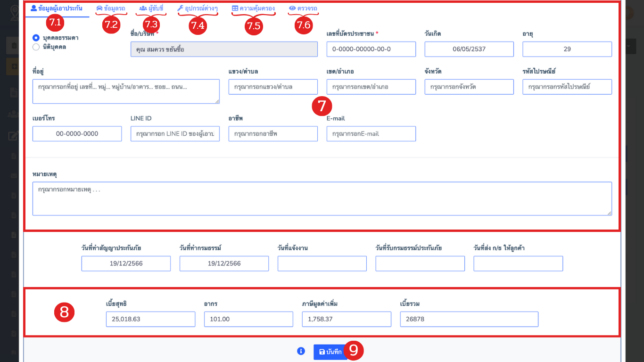Click the เบี้ยรวม field showing 26878
The image size is (644, 362).
[x=469, y=319]
